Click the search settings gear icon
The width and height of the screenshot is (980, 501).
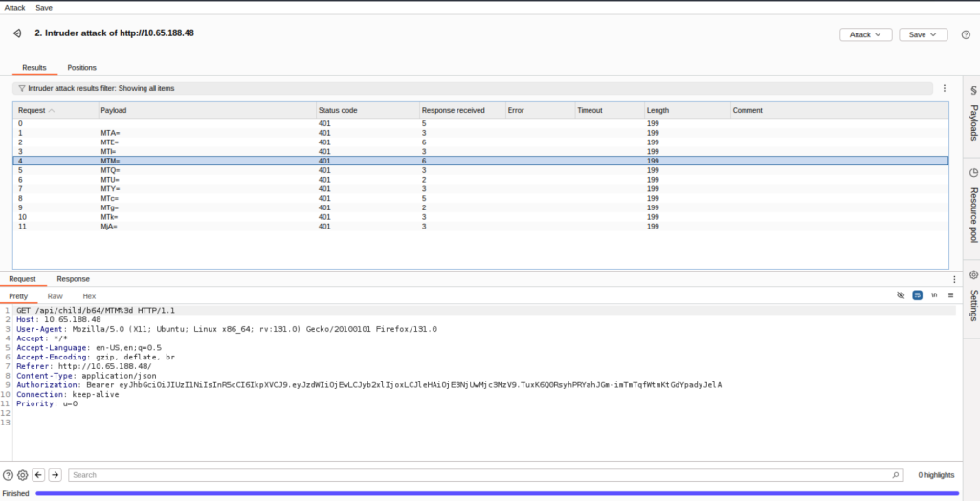pos(23,474)
